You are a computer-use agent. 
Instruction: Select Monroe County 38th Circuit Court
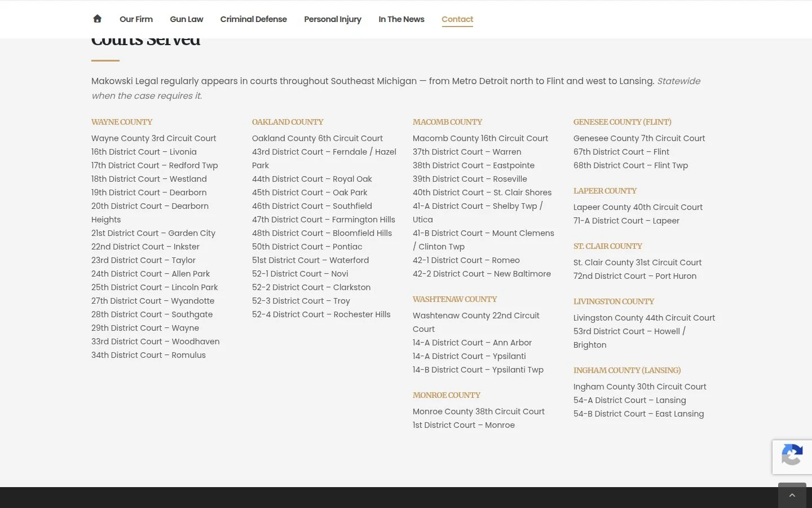(479, 411)
